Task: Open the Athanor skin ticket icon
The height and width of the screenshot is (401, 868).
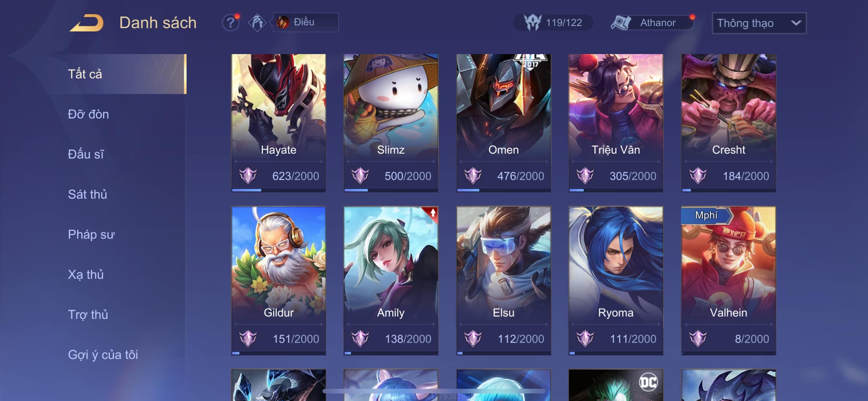Action: (x=621, y=22)
